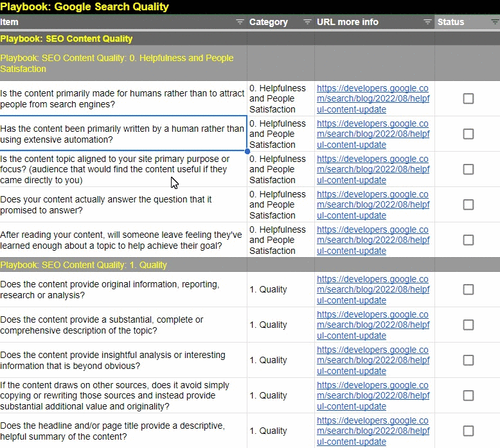Select the '0. Helpfulness and People Satisfaction' section heading
The width and height of the screenshot is (500, 448).
[x=123, y=63]
